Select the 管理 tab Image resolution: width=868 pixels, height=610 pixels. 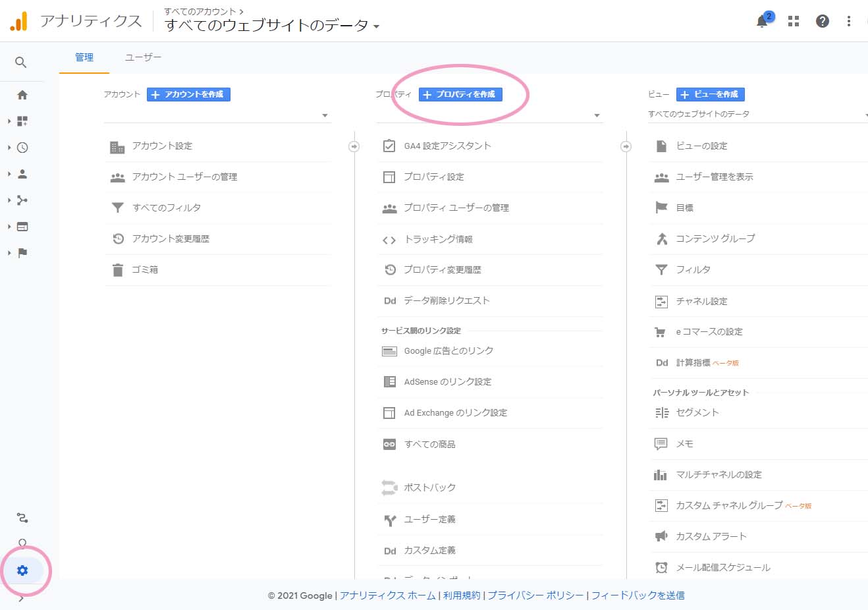coord(84,57)
